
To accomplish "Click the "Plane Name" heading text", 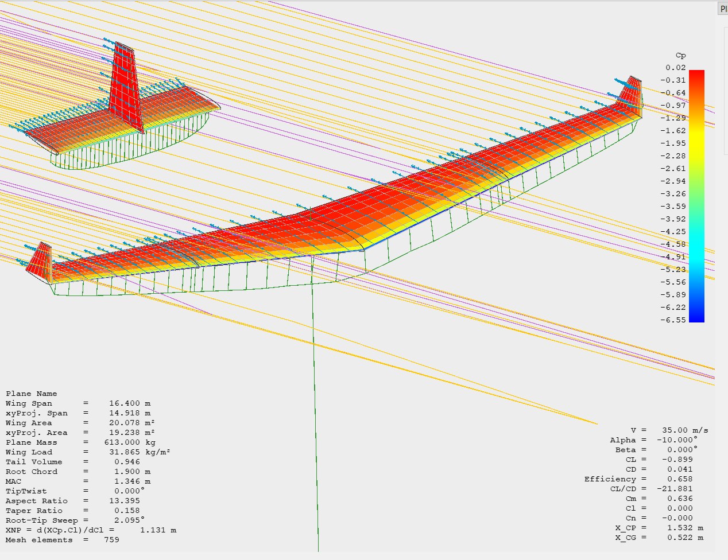I will (32, 394).
